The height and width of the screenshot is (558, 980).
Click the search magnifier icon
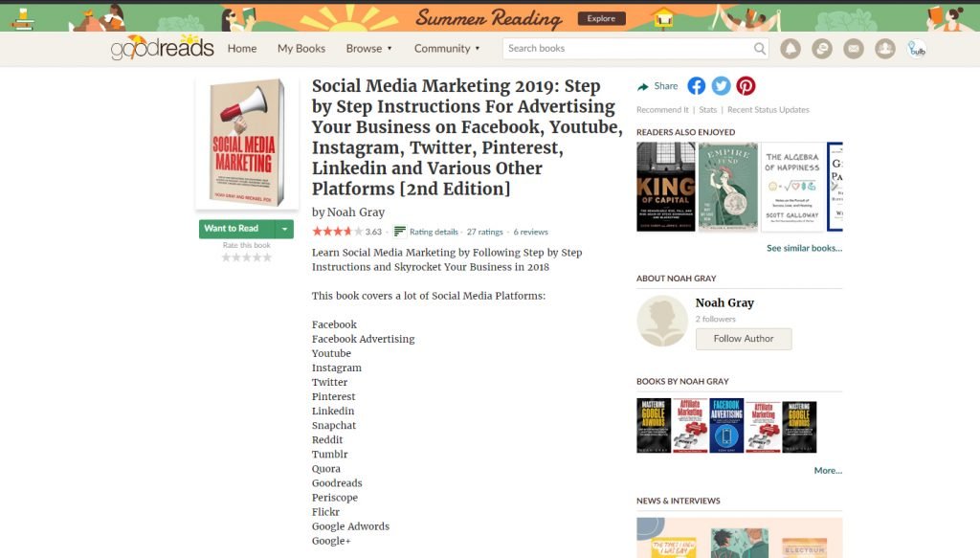point(759,48)
